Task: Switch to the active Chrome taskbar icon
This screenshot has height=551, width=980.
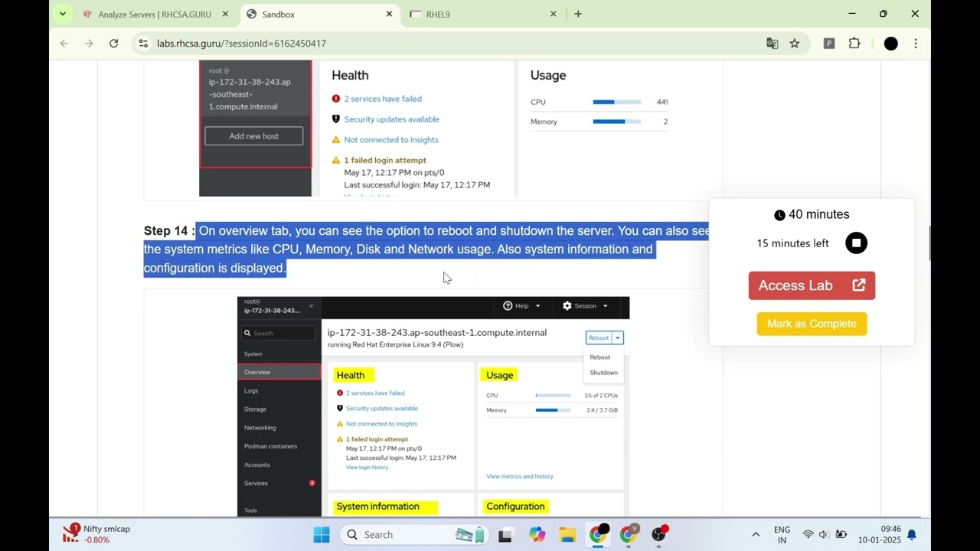Action: pos(598,535)
